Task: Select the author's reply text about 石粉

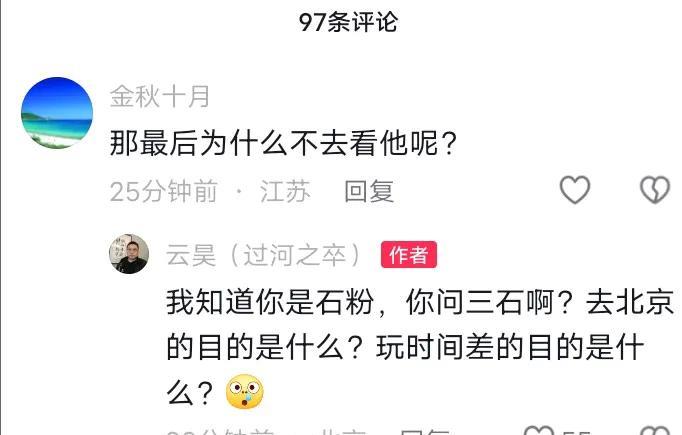Action: [419, 348]
